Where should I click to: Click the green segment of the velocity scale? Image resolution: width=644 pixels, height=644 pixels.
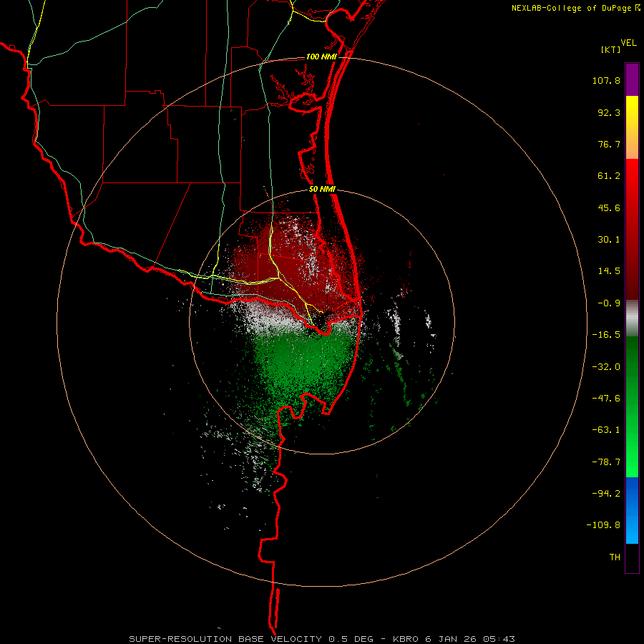(x=632, y=406)
